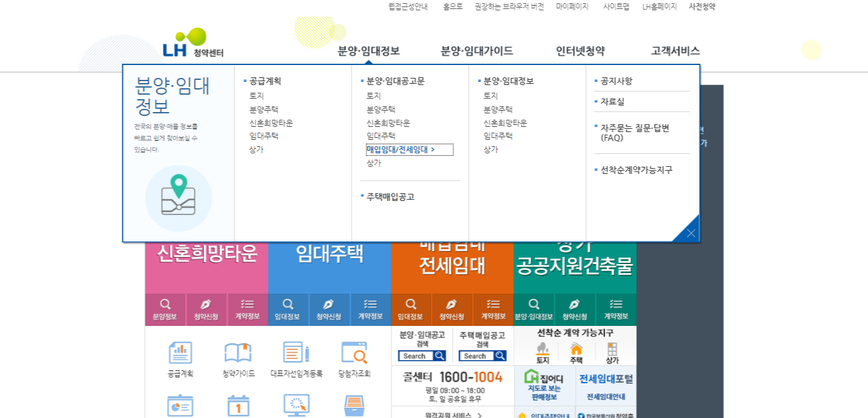Open the 사전청약 link at top right

tap(704, 6)
